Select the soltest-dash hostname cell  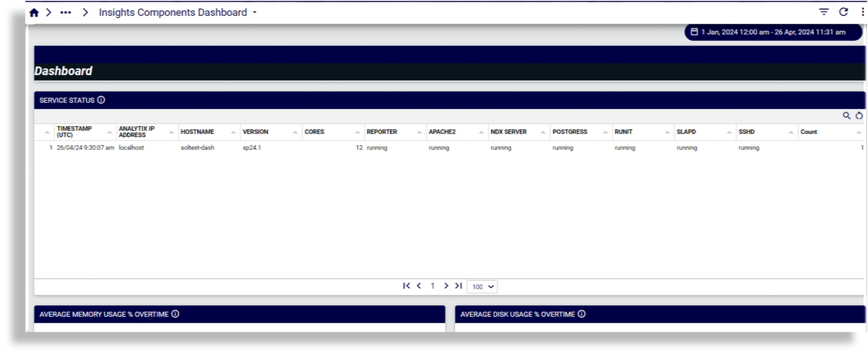197,148
